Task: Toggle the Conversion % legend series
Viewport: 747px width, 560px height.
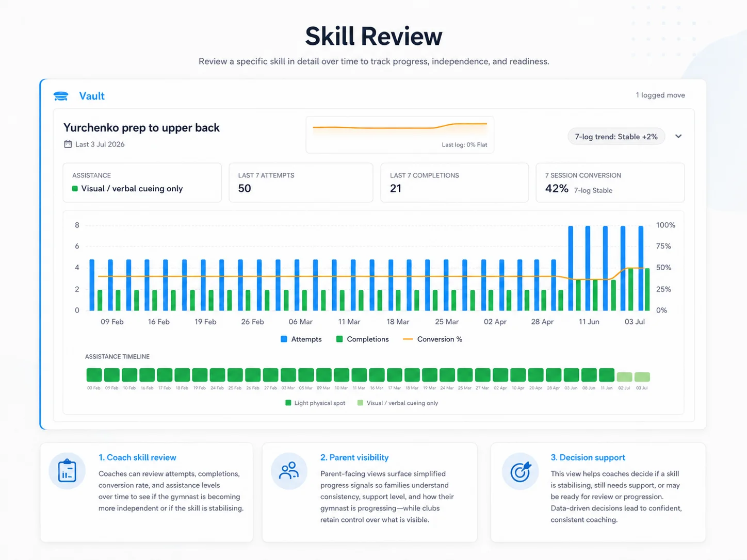Action: (x=432, y=339)
